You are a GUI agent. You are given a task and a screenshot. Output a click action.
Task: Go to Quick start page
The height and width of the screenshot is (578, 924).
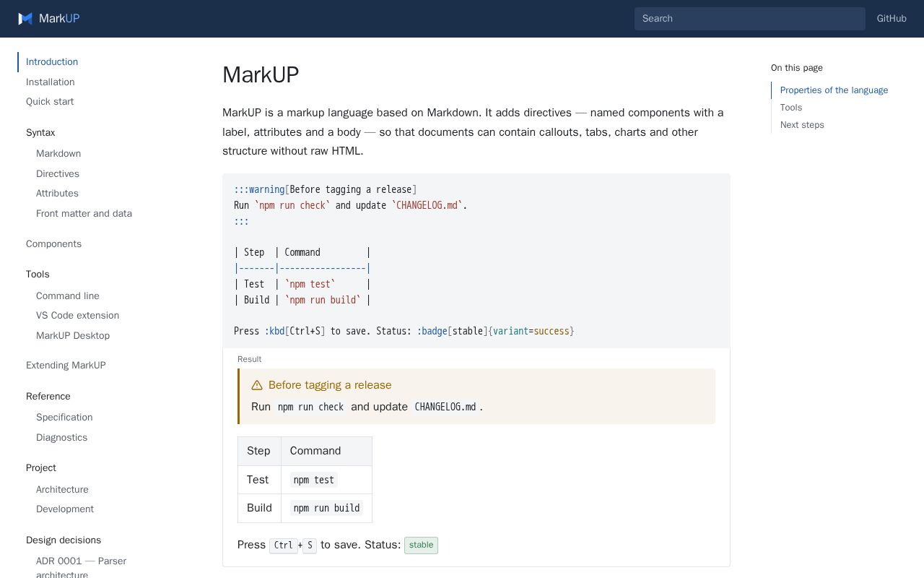pos(50,102)
